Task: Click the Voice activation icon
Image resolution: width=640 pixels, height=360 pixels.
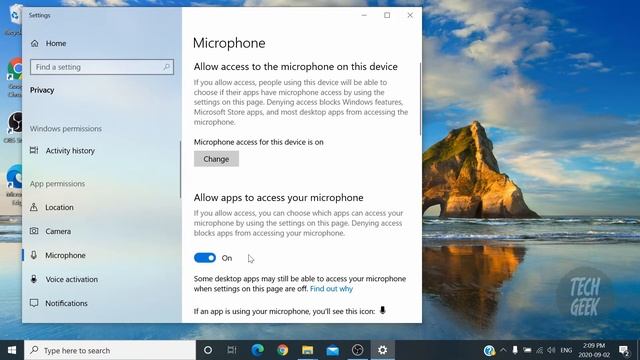Action: coord(34,279)
